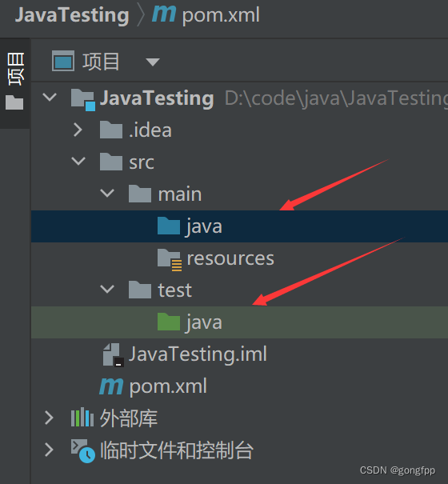Select the JavaTesting.iml file name
The height and width of the screenshot is (484, 448).
(198, 354)
